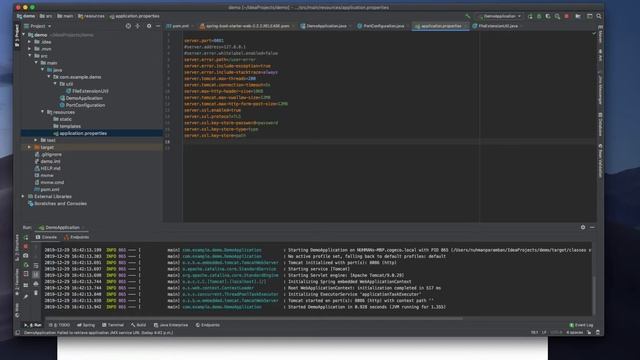The width and height of the screenshot is (640, 360).
Task: Open the Structure side tool tab
Action: coord(17,247)
